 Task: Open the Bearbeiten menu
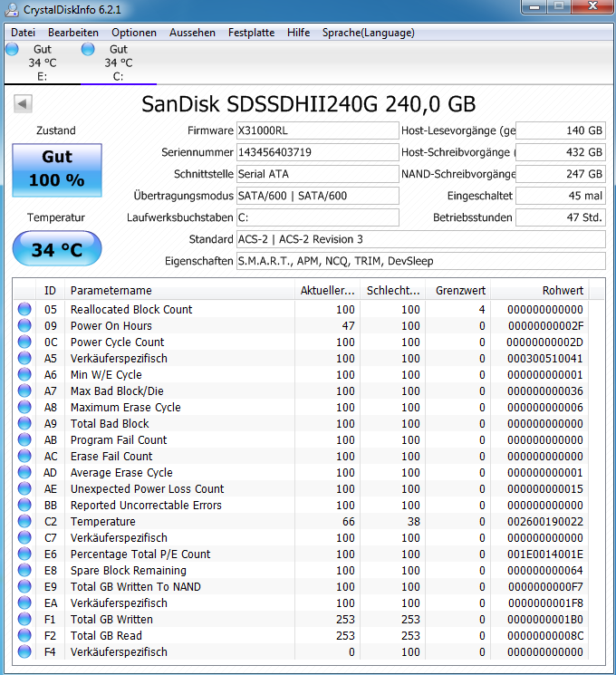[73, 33]
